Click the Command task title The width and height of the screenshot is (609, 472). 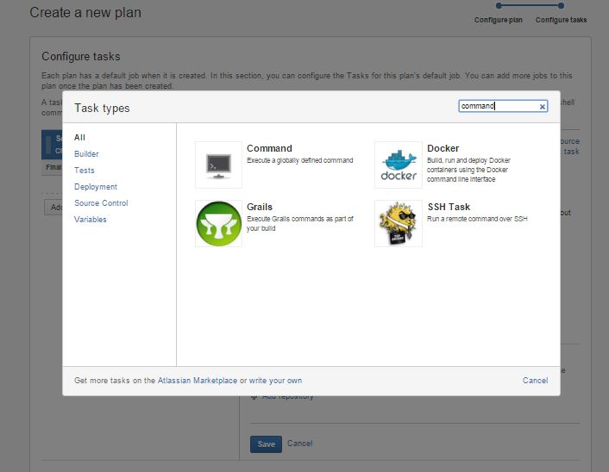click(269, 148)
